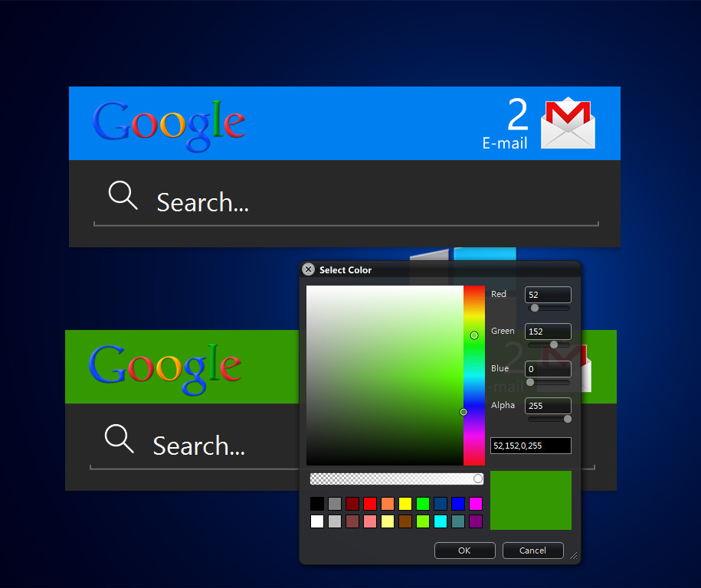Click the large green preview swatch

pyautogui.click(x=531, y=500)
